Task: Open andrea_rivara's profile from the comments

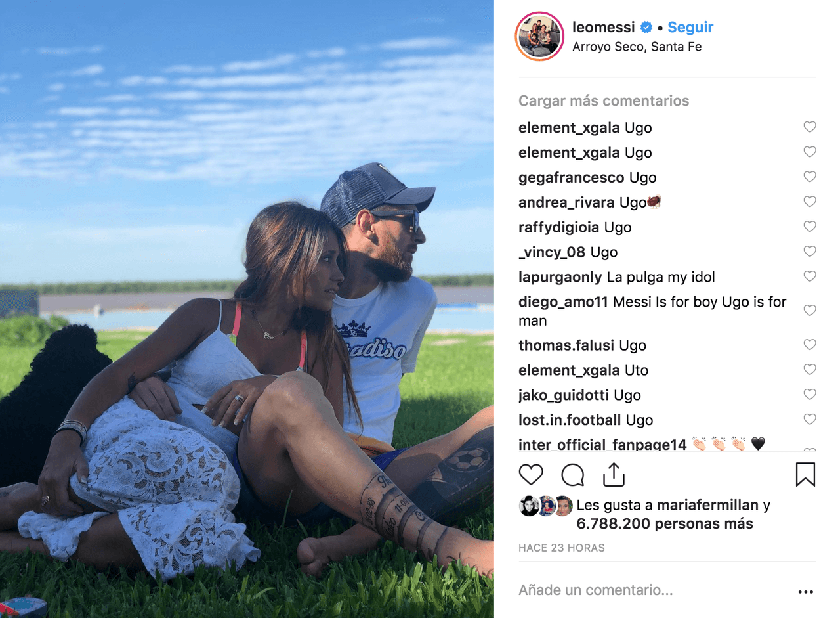Action: tap(566, 202)
